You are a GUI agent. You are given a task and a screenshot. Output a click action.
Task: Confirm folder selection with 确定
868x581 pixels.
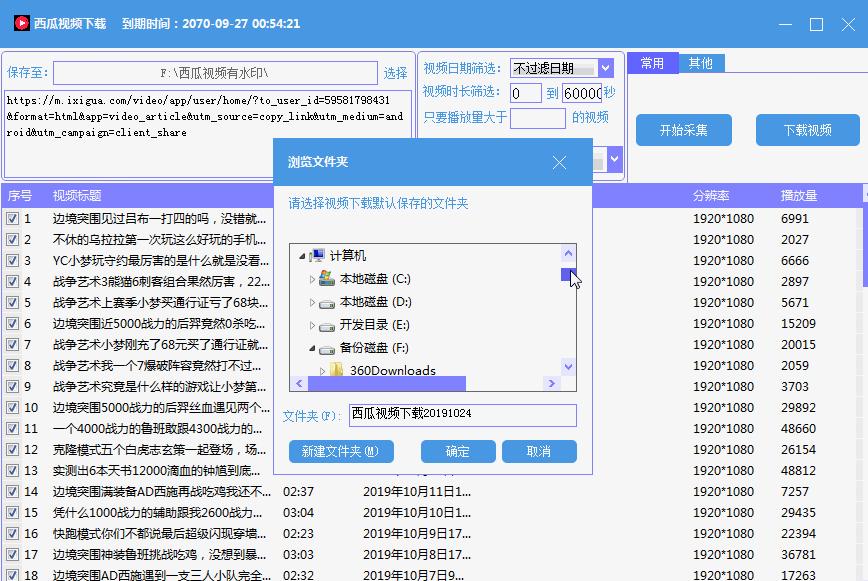click(458, 452)
